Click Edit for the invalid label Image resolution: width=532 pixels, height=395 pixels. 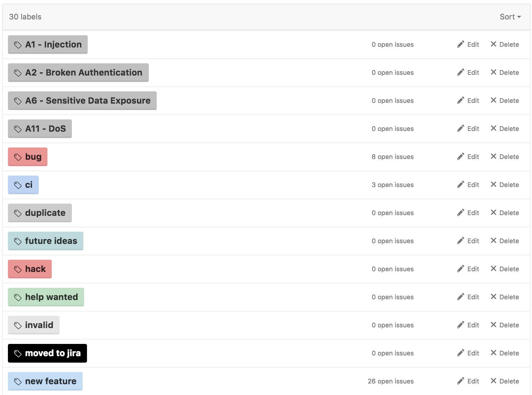468,325
